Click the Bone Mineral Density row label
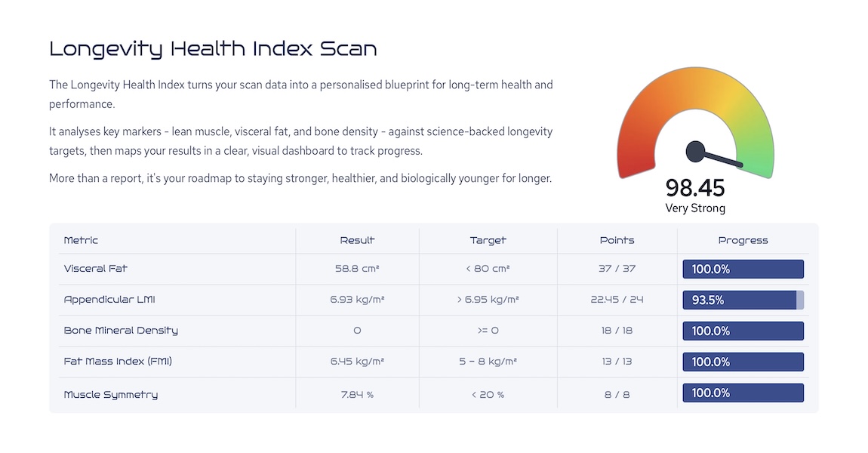Image resolution: width=868 pixels, height=453 pixels. [121, 331]
